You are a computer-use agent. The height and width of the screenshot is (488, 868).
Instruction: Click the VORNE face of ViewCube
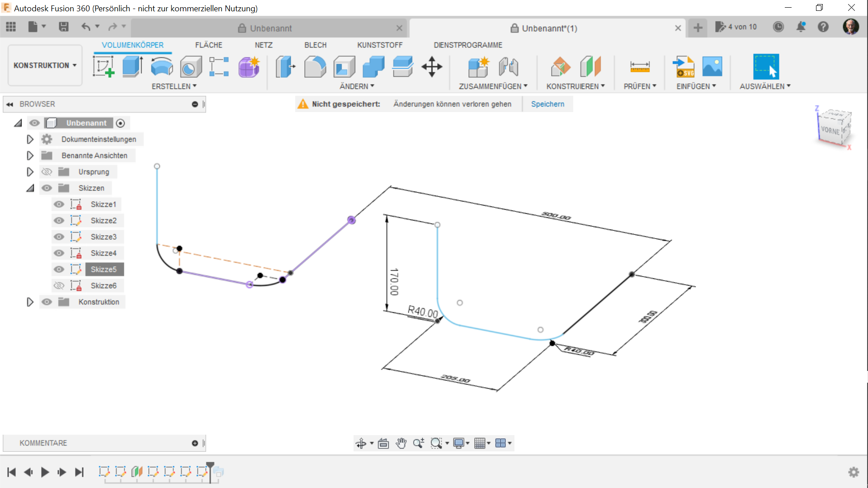pos(830,131)
